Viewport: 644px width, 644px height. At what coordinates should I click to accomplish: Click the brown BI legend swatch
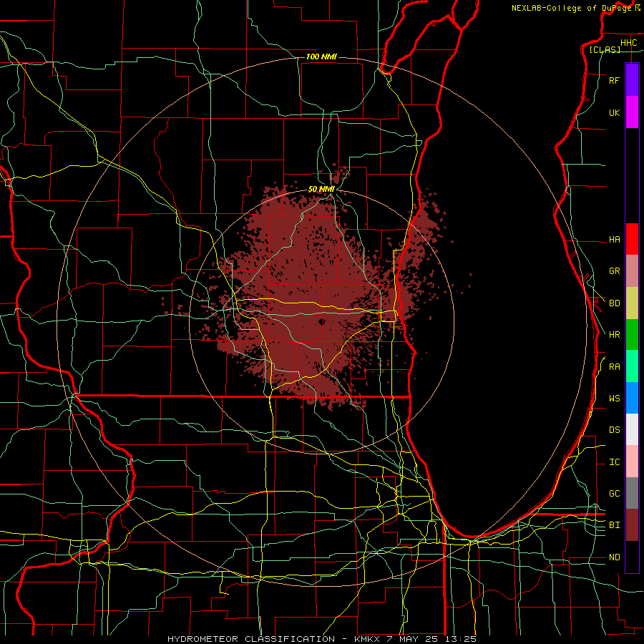click(632, 525)
